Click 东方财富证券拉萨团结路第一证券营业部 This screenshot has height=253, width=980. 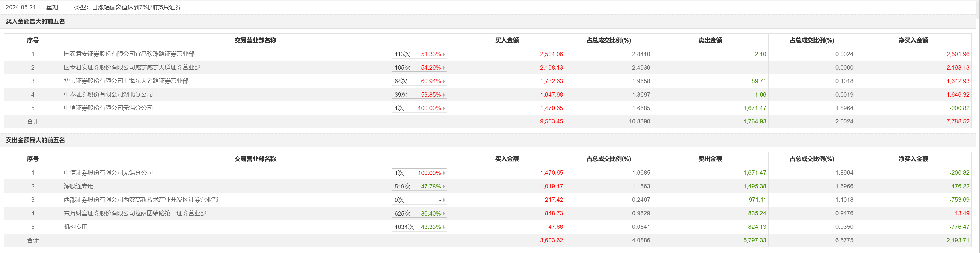tap(135, 214)
